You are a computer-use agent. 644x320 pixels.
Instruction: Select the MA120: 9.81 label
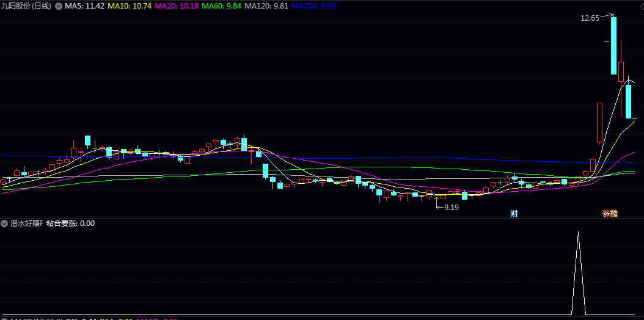click(x=266, y=6)
